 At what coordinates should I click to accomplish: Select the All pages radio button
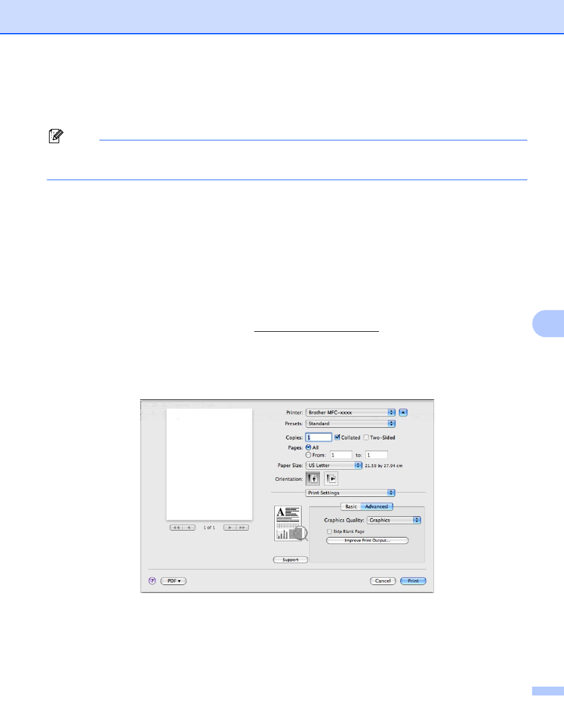309,448
